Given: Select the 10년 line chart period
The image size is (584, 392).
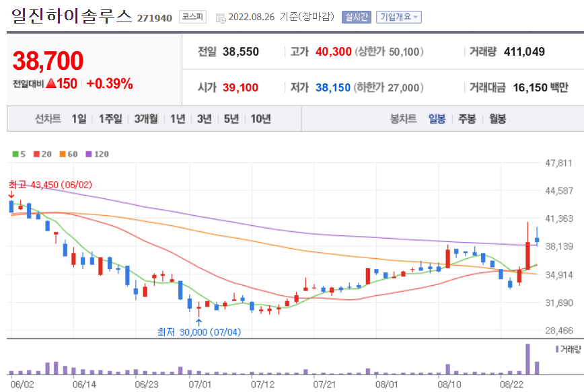Looking at the screenshot, I should tap(261, 119).
